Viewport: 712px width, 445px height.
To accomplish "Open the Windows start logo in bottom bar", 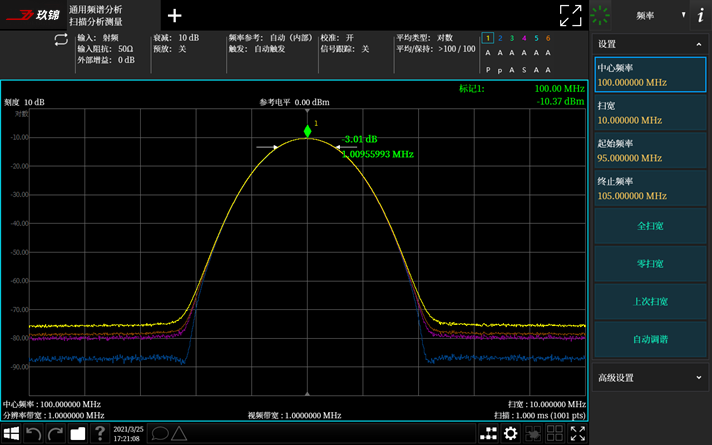I will [11, 433].
